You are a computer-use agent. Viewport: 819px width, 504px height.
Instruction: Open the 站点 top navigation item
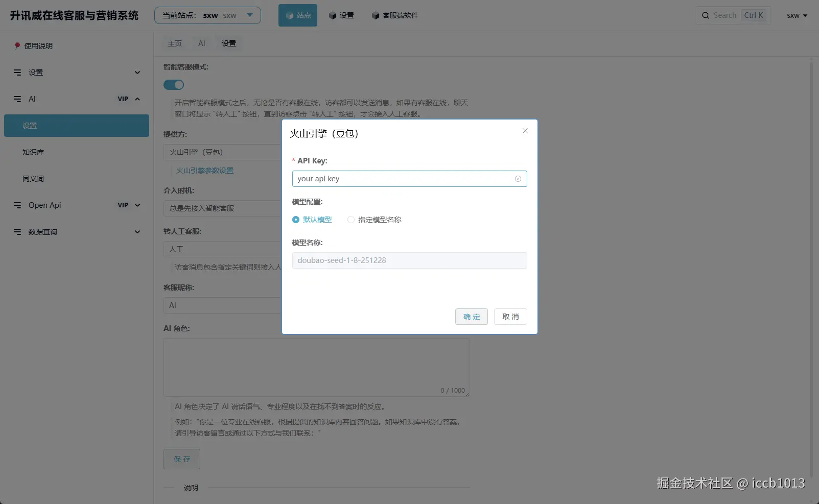pyautogui.click(x=298, y=15)
